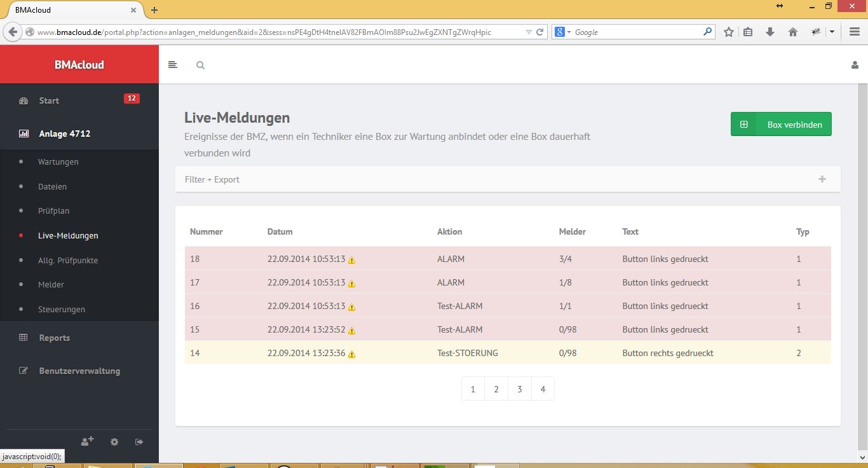
Task: Expand the Filter + Export panel
Action: (822, 179)
